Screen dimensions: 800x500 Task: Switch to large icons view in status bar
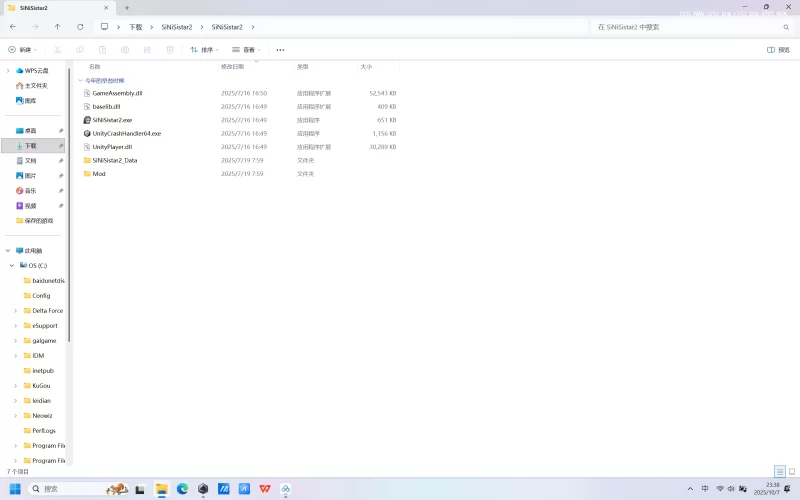click(x=792, y=471)
